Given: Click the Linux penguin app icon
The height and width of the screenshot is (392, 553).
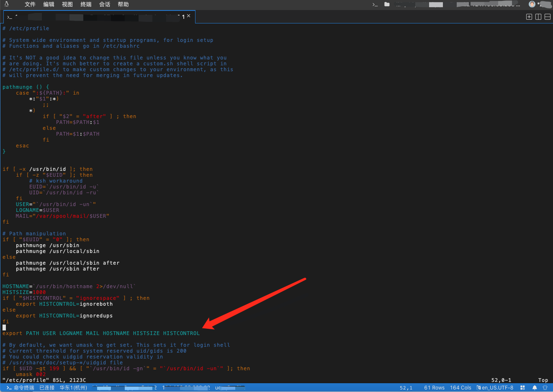Looking at the screenshot, I should coord(6,4).
